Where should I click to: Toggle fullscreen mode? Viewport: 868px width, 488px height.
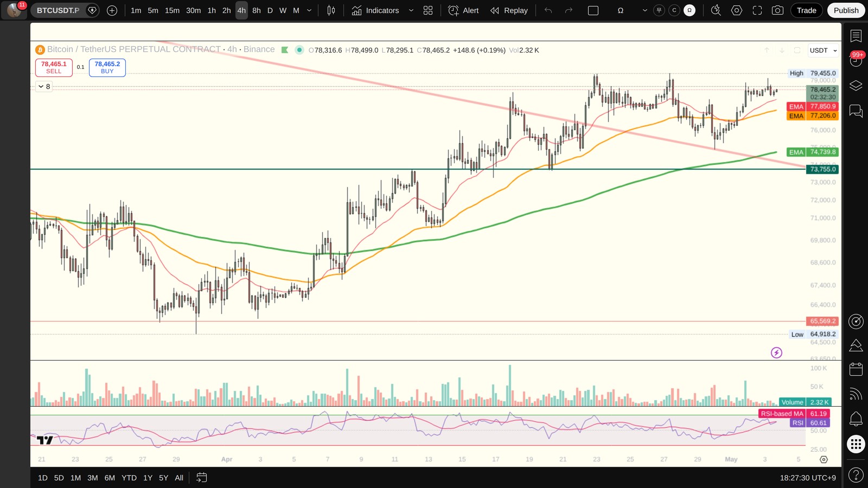pos(757,10)
